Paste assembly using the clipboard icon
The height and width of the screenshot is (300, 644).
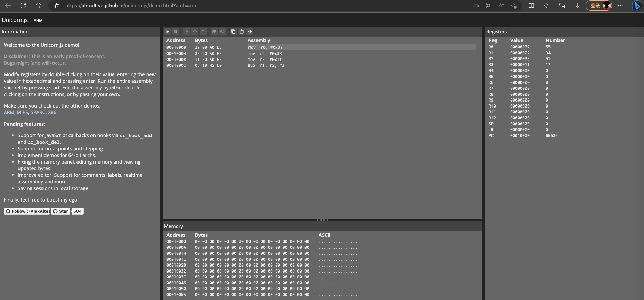tap(242, 32)
